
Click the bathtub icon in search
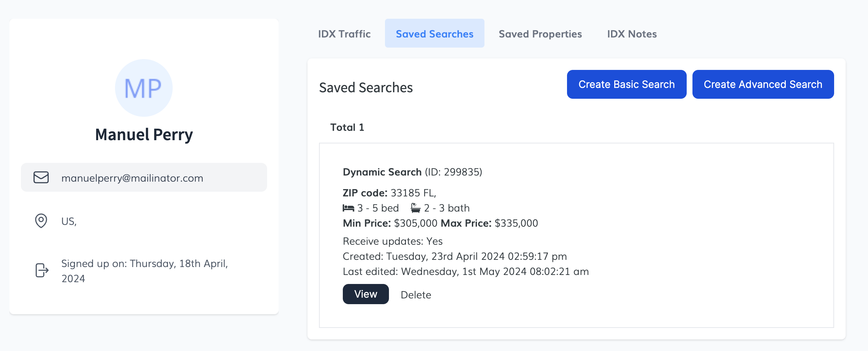[416, 208]
